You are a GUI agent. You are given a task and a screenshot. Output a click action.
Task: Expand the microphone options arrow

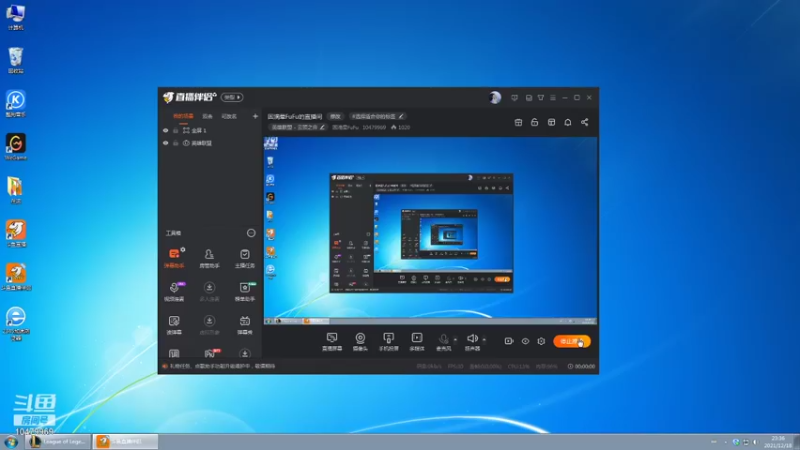tap(456, 339)
